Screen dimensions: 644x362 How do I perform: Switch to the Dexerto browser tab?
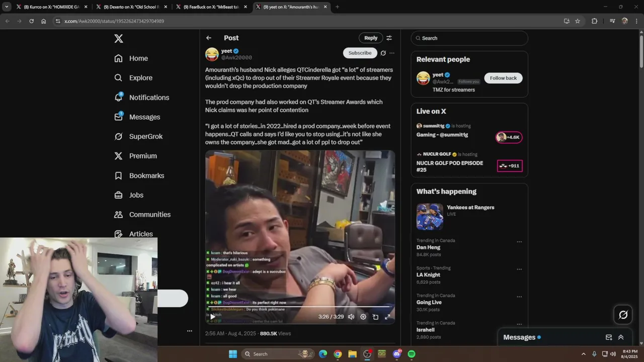pos(131,7)
